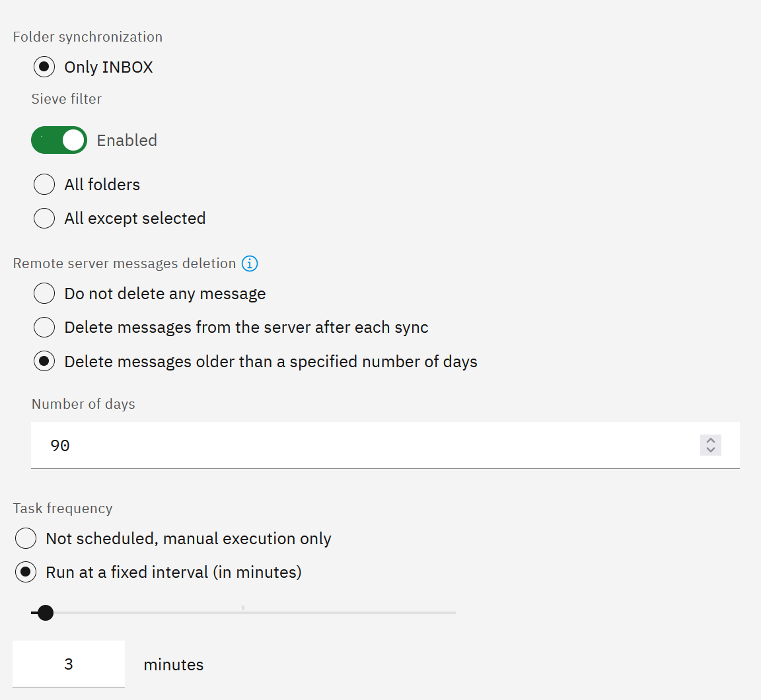Screen dimensions: 761x700
Task: Click the Enabled label next to toggle
Action: coord(127,140)
